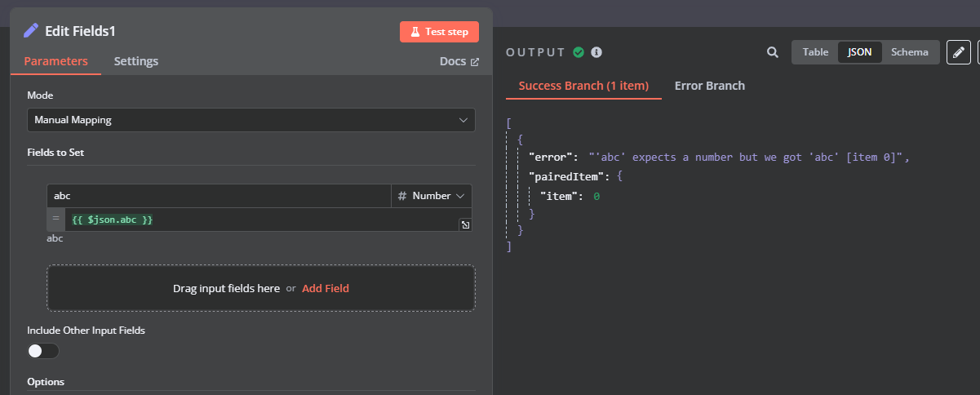Open the Number type dropdown
The image size is (980, 395).
tap(431, 196)
